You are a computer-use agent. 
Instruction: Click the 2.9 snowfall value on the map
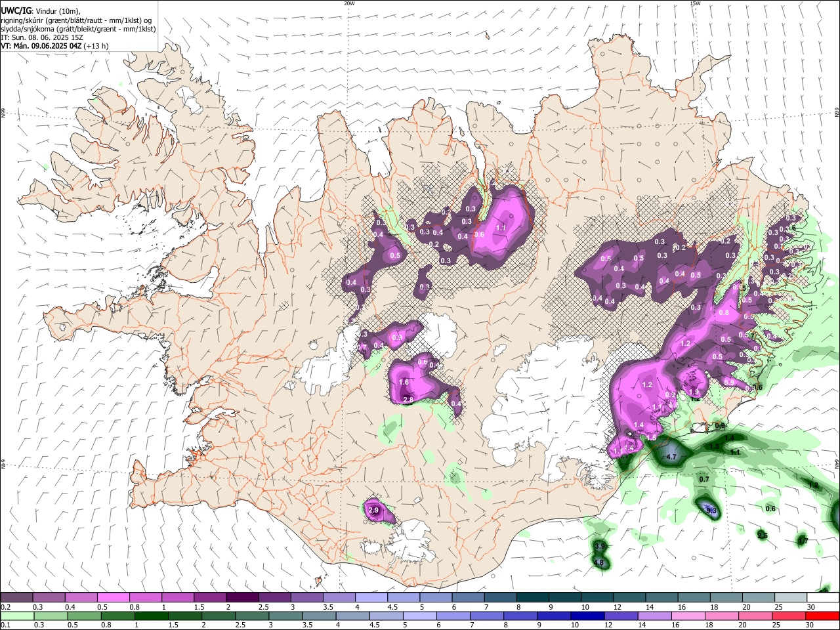tap(374, 510)
